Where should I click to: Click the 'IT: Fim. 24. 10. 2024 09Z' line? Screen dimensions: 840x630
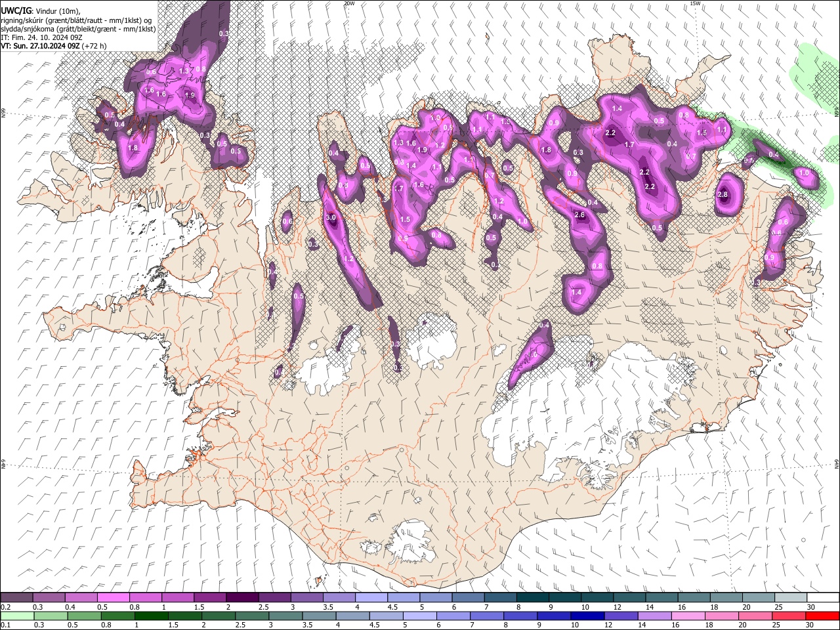[x=41, y=37]
